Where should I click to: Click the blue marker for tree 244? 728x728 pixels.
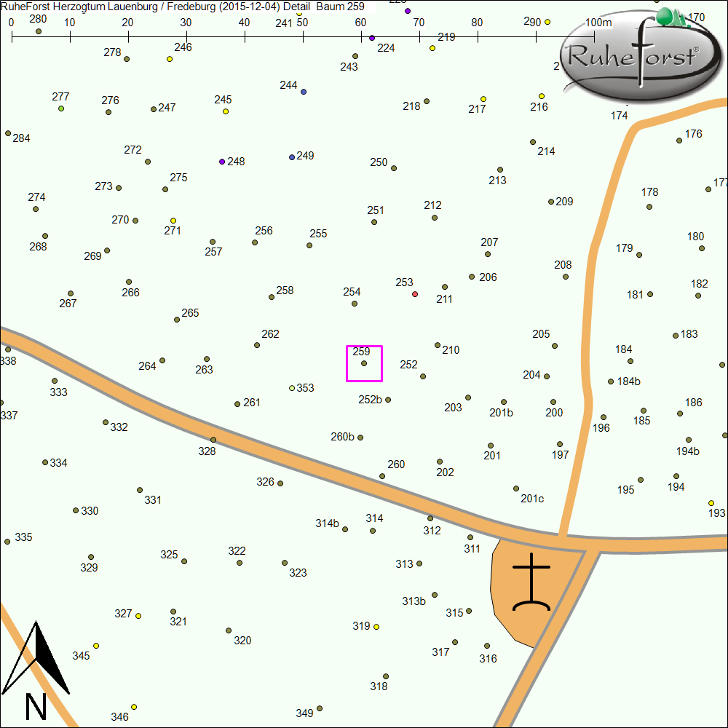[304, 92]
